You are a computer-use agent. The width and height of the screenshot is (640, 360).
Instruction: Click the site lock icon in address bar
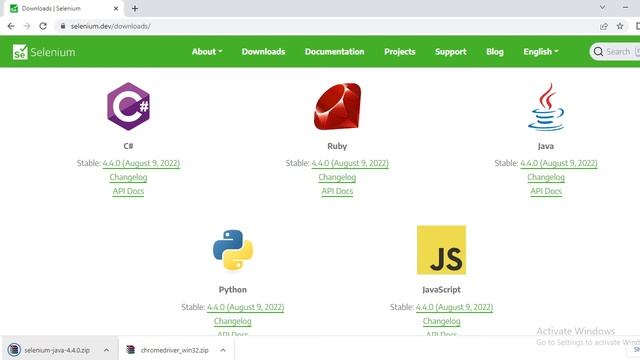pos(62,26)
